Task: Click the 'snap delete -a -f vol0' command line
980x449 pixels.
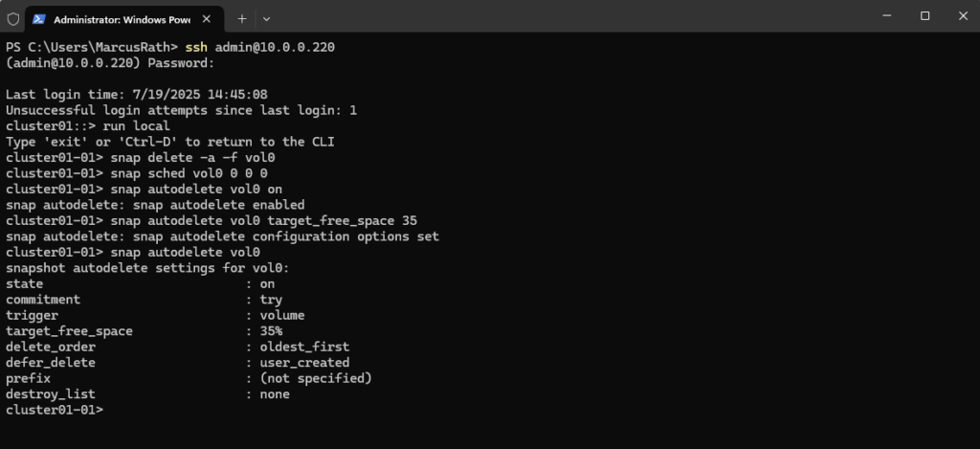Action: click(x=192, y=158)
